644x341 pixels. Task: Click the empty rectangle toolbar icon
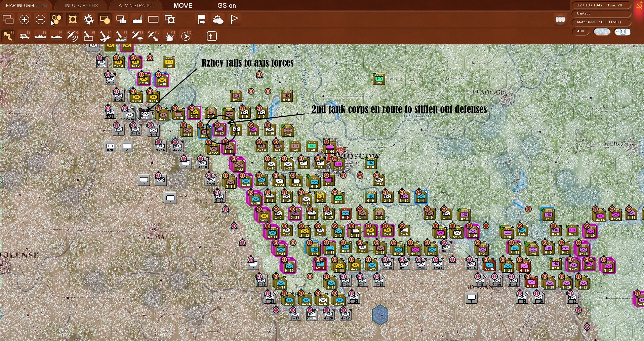coord(153,20)
